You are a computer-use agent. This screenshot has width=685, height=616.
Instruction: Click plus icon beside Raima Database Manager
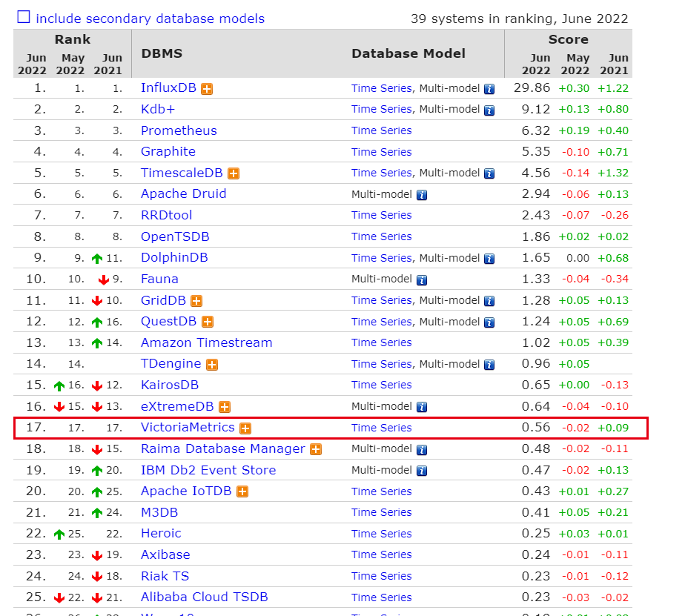[x=316, y=449]
